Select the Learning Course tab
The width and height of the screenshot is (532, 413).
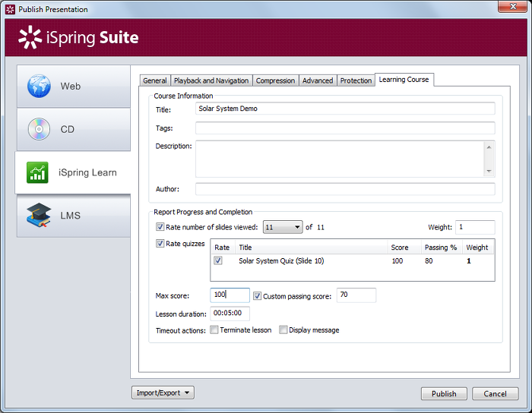404,80
